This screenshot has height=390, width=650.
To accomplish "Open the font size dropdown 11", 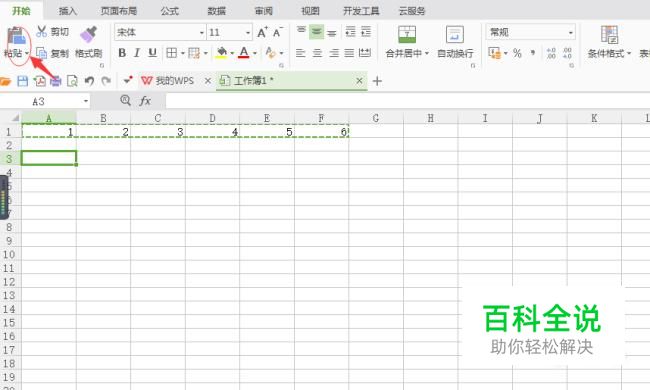I will tap(248, 32).
